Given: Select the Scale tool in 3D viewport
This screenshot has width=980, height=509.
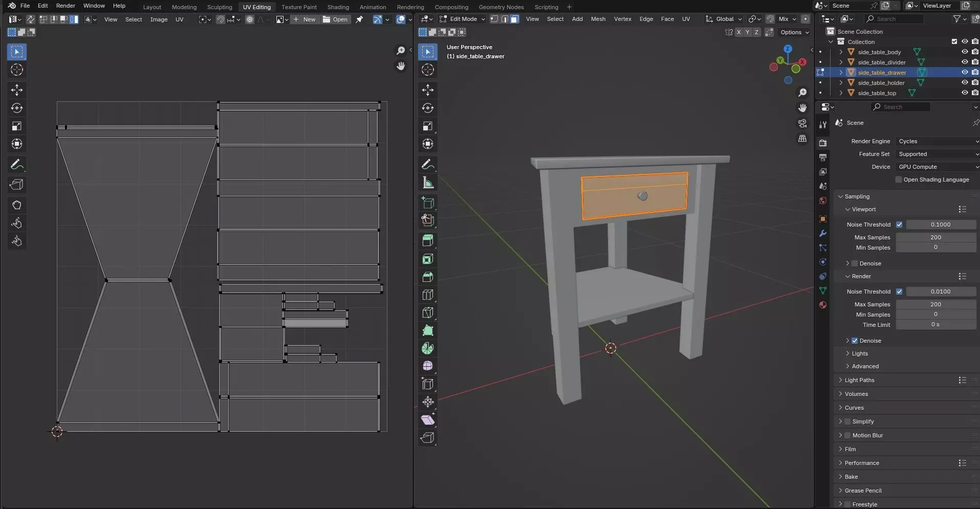Looking at the screenshot, I should (428, 126).
